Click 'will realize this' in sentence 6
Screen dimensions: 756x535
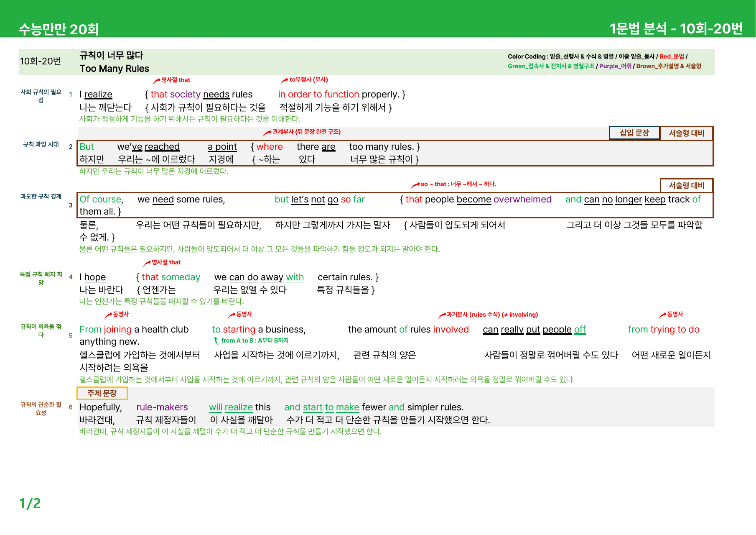(x=240, y=407)
